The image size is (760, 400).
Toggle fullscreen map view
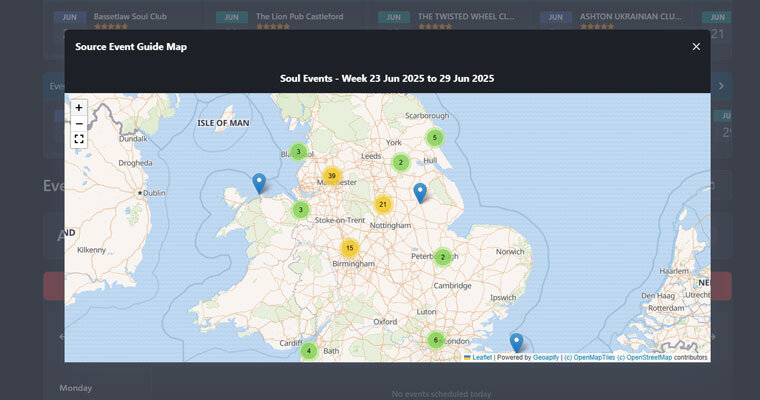(x=79, y=140)
